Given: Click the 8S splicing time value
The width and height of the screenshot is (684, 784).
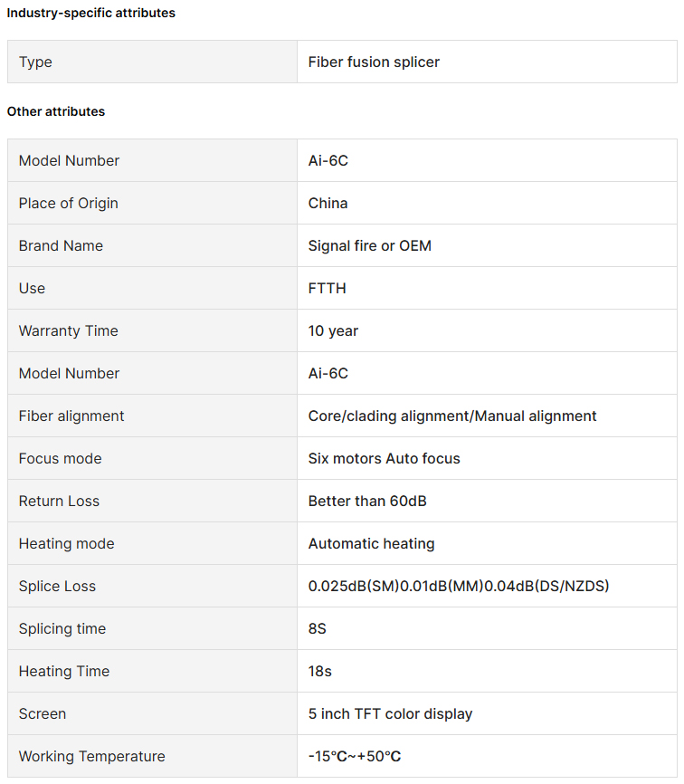Looking at the screenshot, I should point(318,628).
